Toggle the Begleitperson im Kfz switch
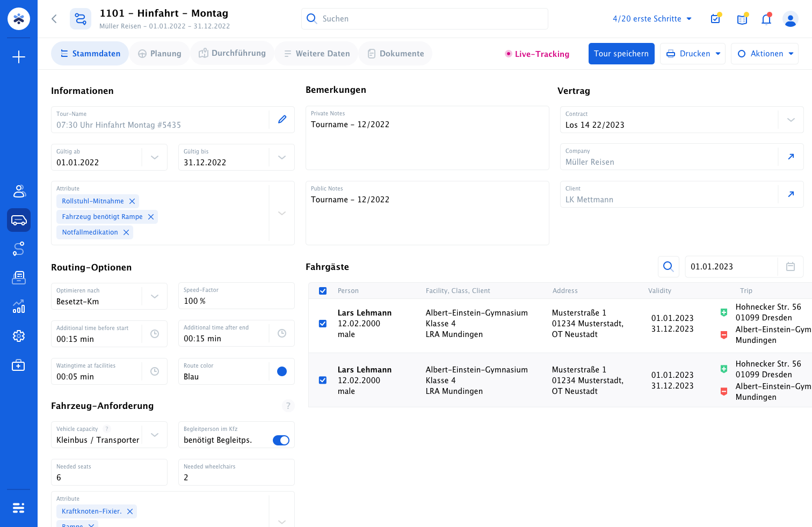The image size is (812, 527). point(281,441)
